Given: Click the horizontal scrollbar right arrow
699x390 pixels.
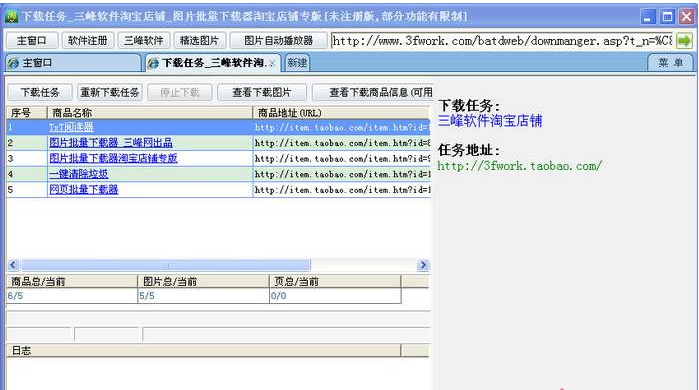Looking at the screenshot, I should pyautogui.click(x=423, y=265).
